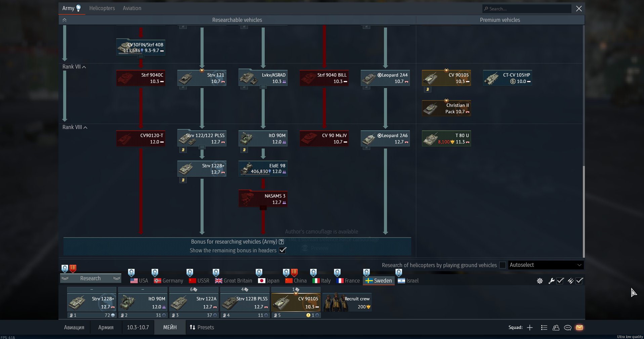Expand the Lvkv/ASRAD vehicle group
The height and width of the screenshot is (339, 644).
click(x=263, y=87)
